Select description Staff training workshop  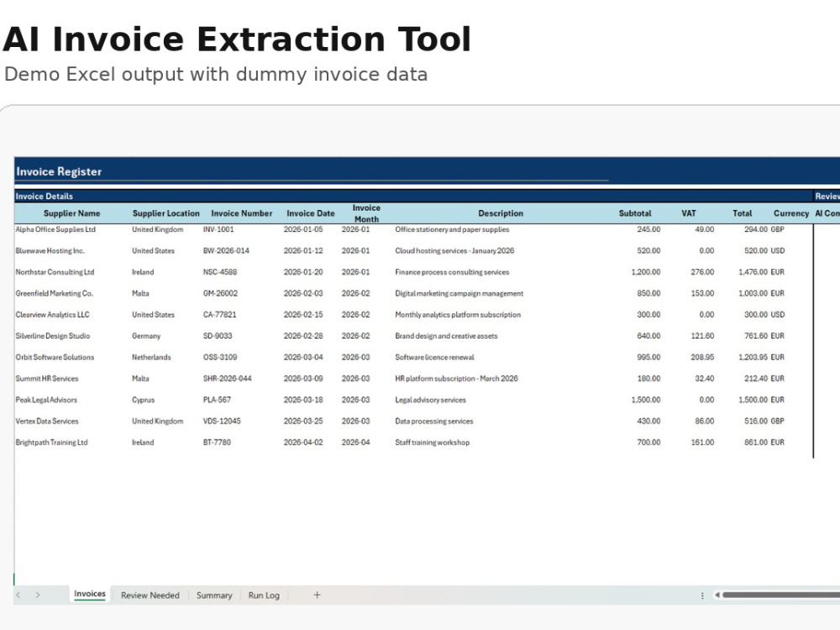tap(433, 443)
